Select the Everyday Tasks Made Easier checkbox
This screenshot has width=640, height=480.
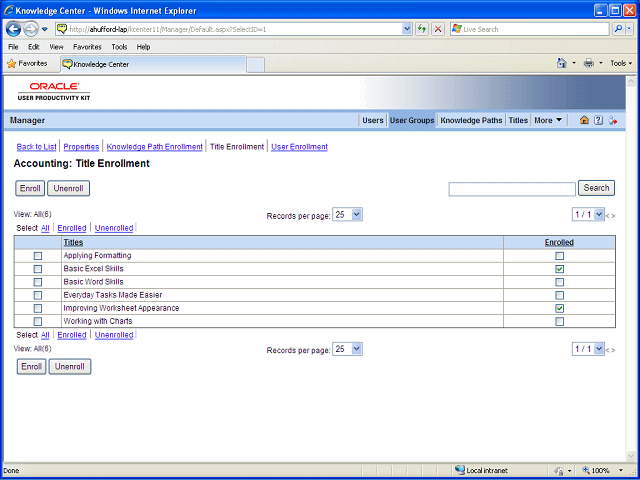click(38, 295)
